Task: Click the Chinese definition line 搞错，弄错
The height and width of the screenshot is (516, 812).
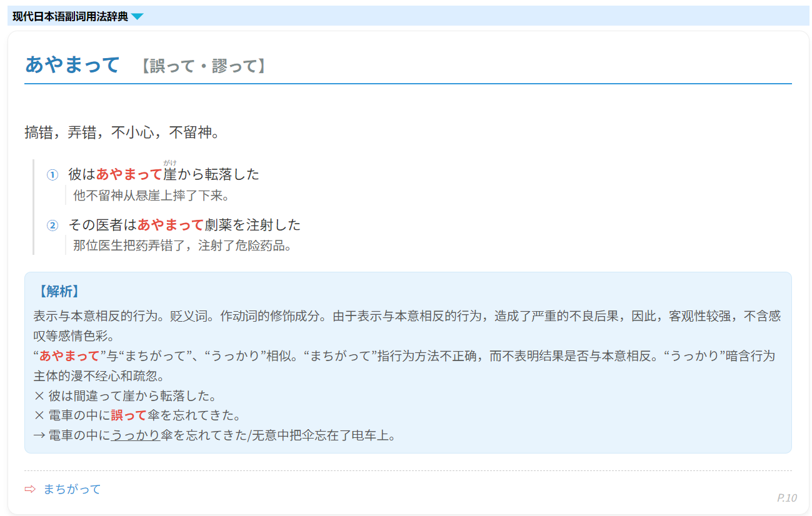Action: point(122,132)
